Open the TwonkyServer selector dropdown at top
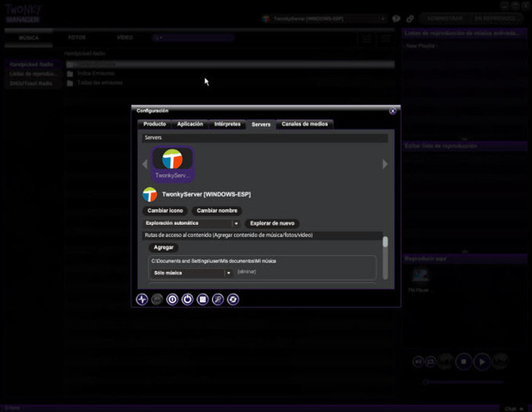The width and height of the screenshot is (532, 412). [x=324, y=19]
